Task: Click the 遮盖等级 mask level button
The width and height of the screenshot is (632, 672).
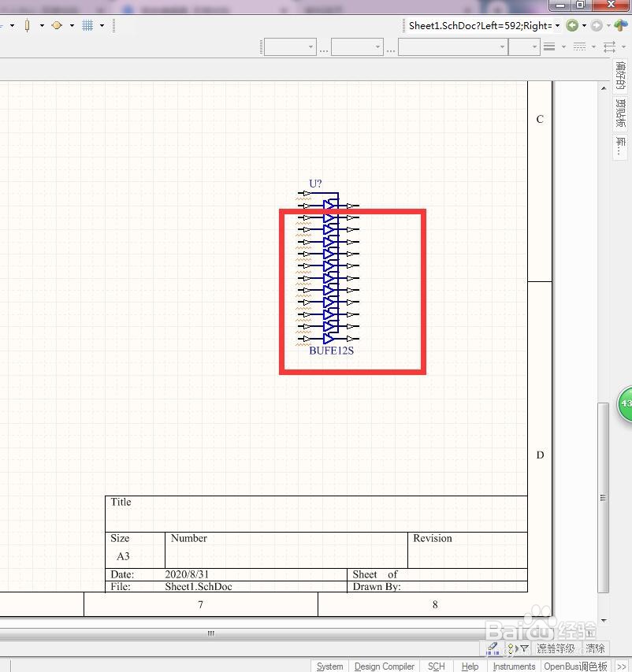Action: coord(556,648)
